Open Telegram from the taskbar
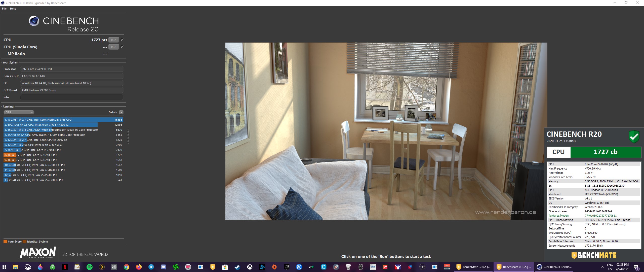 [x=151, y=267]
